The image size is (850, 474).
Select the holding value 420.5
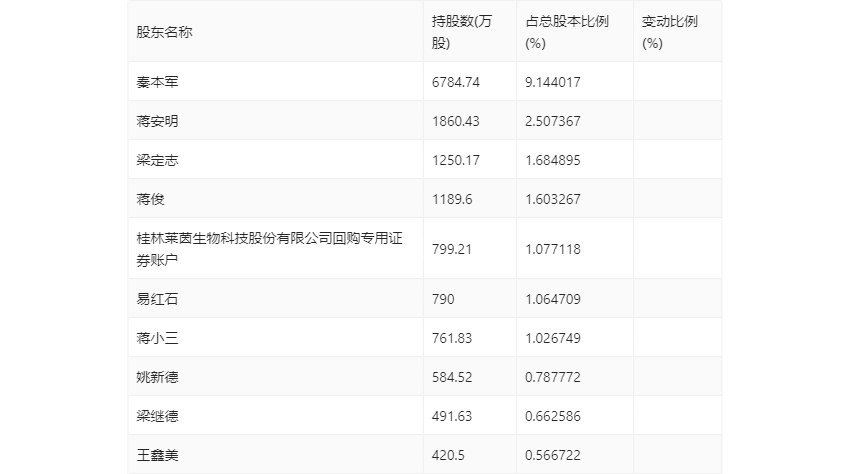point(448,455)
